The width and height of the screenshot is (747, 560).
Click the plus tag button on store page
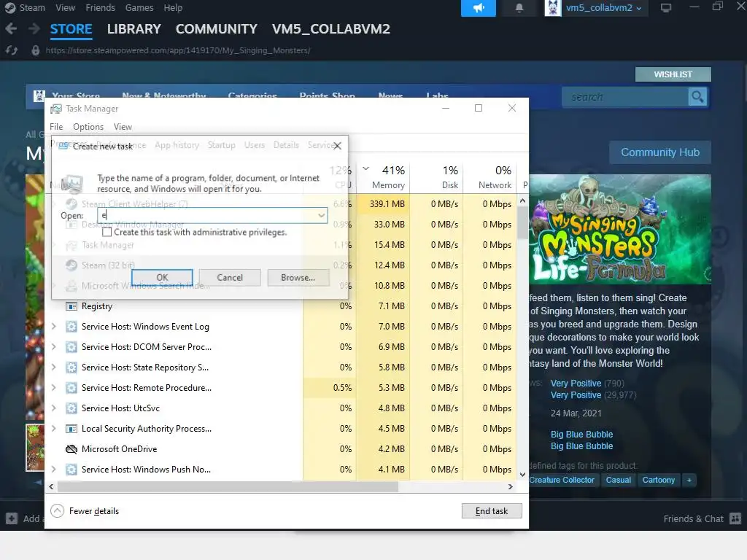(x=689, y=480)
